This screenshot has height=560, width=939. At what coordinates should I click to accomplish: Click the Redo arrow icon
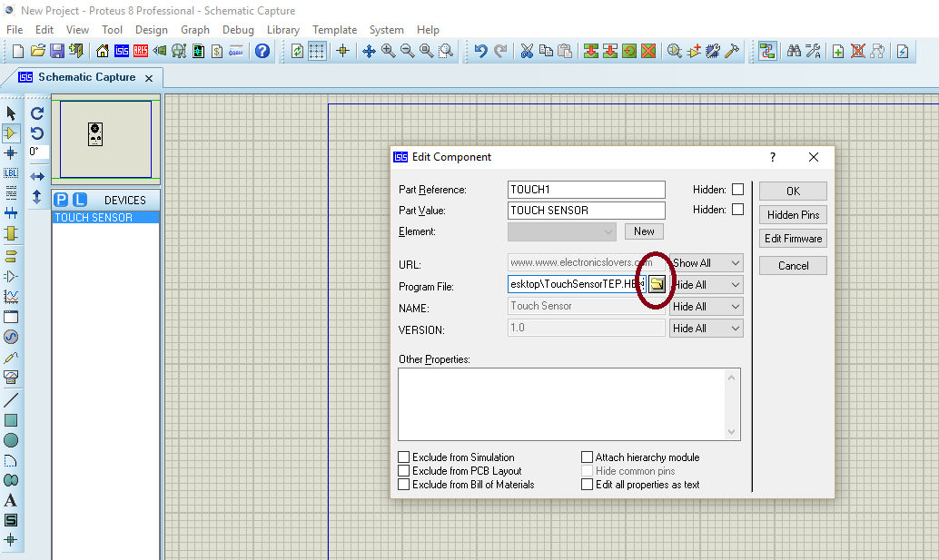(500, 52)
